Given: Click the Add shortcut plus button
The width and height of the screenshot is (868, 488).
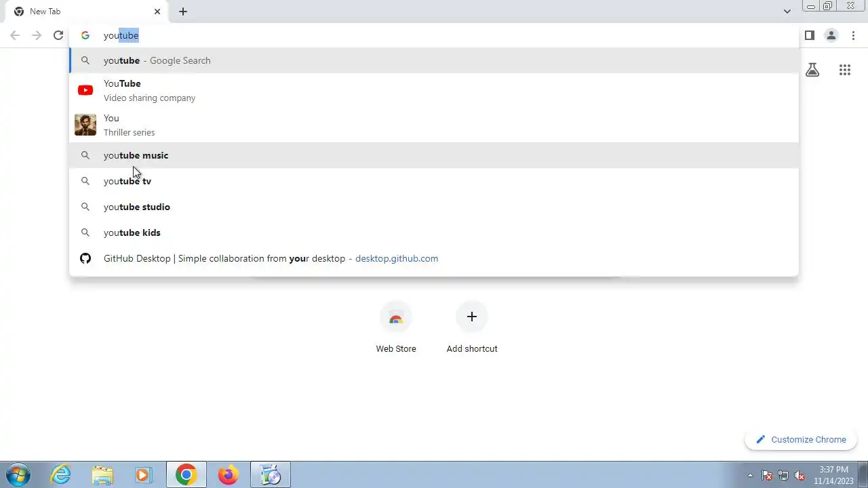Looking at the screenshot, I should tap(472, 317).
